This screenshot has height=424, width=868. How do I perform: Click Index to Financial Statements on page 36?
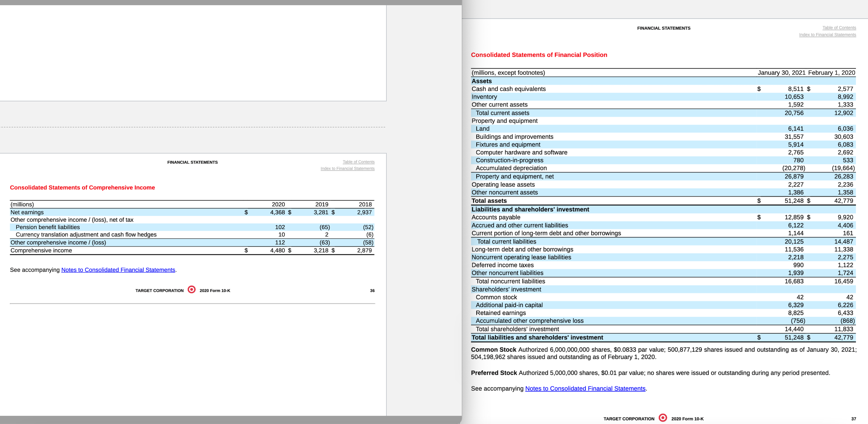click(347, 168)
